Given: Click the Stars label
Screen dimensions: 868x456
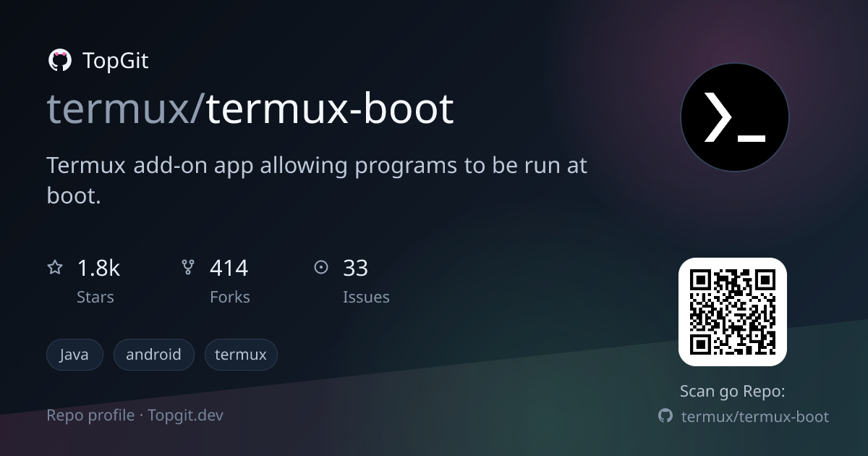Looking at the screenshot, I should 95,297.
